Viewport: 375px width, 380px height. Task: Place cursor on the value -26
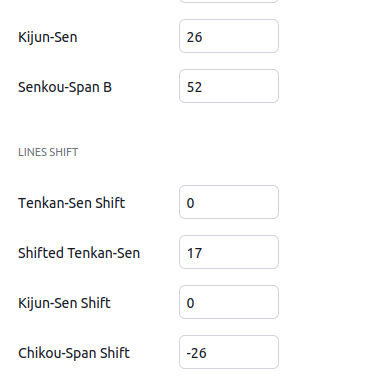[x=196, y=353]
